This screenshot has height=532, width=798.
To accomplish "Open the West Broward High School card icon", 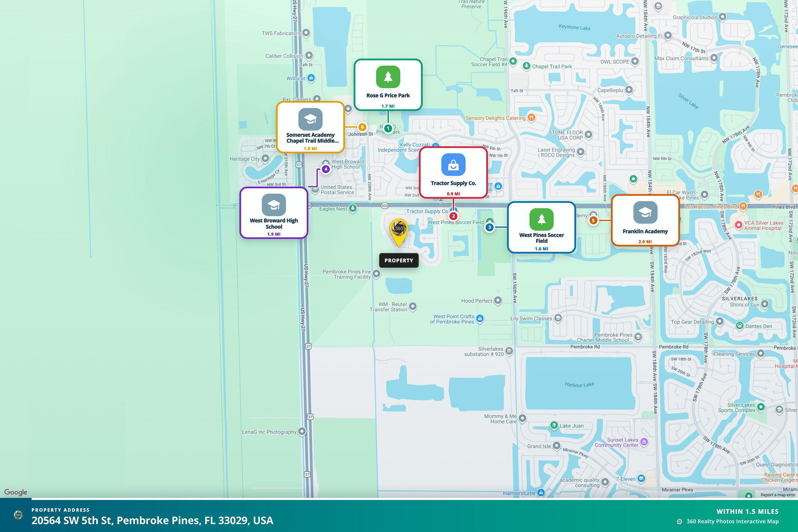I will pos(274,205).
